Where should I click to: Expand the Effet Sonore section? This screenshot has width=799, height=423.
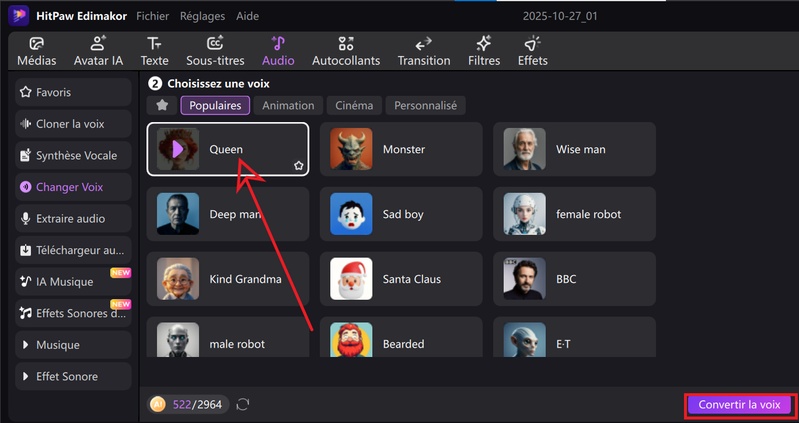[73, 377]
